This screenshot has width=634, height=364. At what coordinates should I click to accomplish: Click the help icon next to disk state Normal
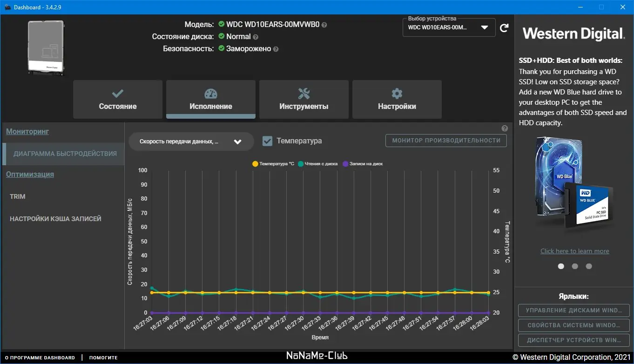tap(256, 37)
